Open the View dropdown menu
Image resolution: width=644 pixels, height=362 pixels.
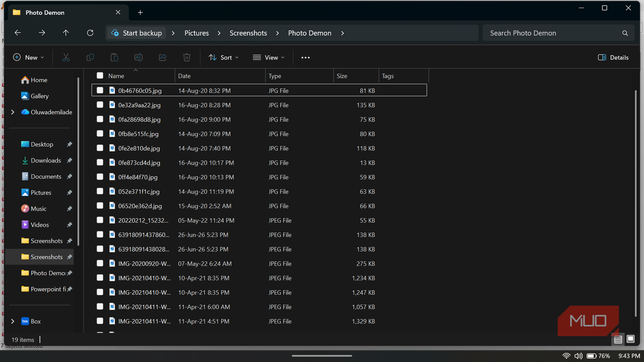click(x=269, y=57)
